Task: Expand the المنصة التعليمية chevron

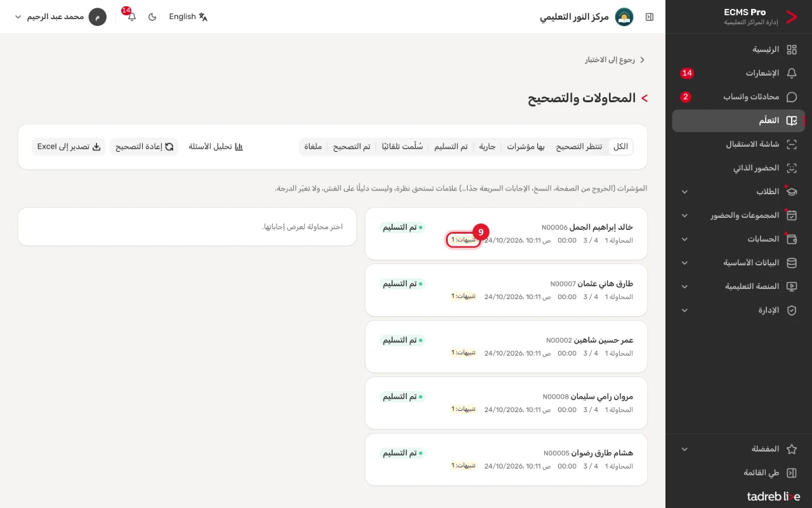Action: pyautogui.click(x=684, y=286)
